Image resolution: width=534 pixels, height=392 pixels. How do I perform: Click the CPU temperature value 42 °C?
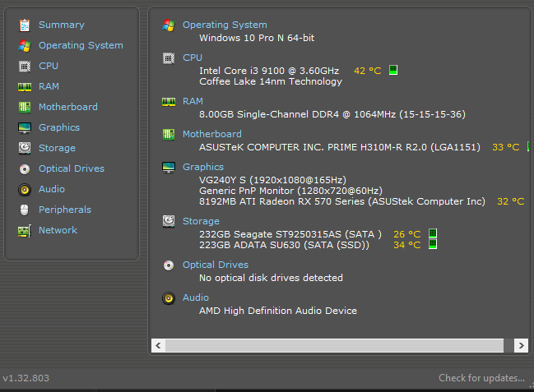(368, 71)
